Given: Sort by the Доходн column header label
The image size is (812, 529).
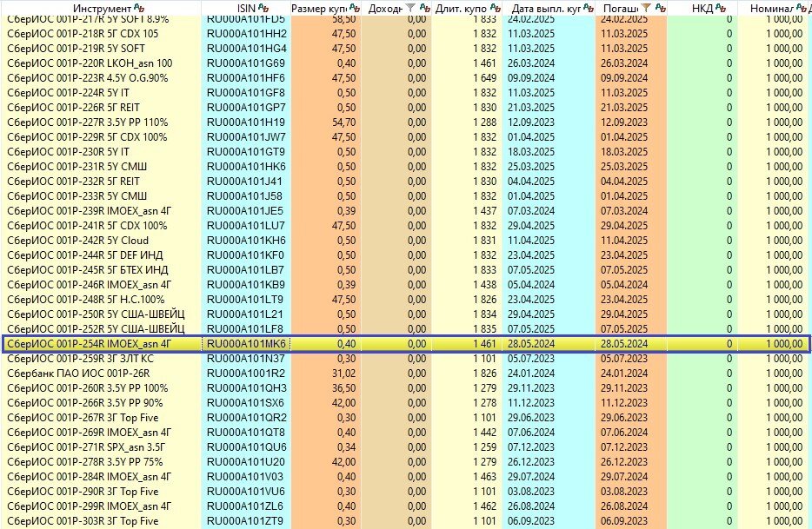Looking at the screenshot, I should 385,9.
